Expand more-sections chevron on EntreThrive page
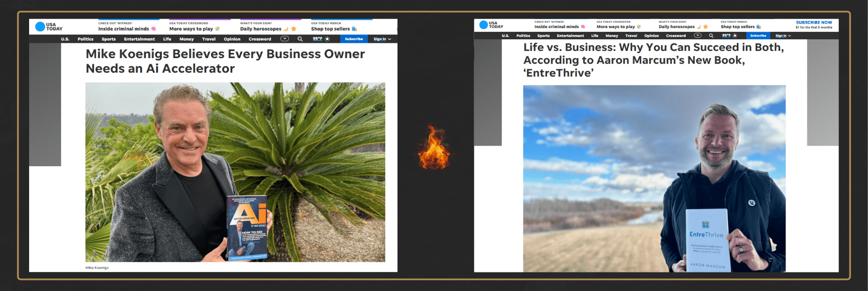The height and width of the screenshot is (291, 868). [x=698, y=35]
